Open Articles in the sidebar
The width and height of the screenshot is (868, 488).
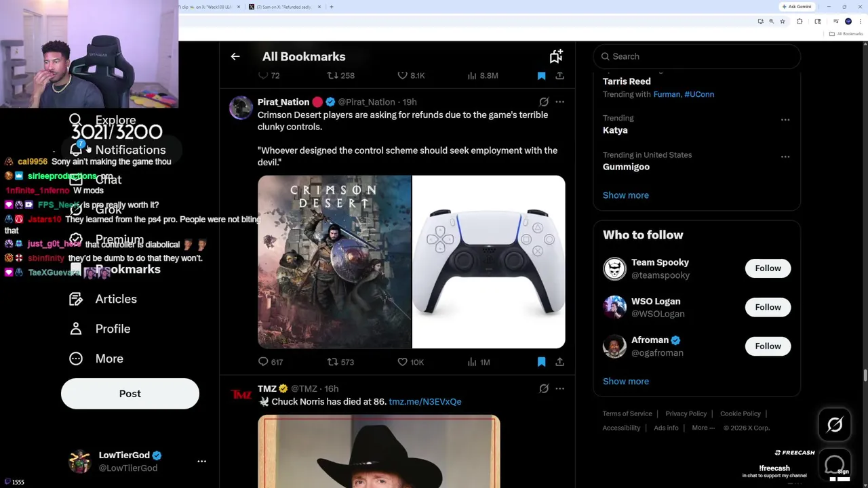tap(103, 299)
